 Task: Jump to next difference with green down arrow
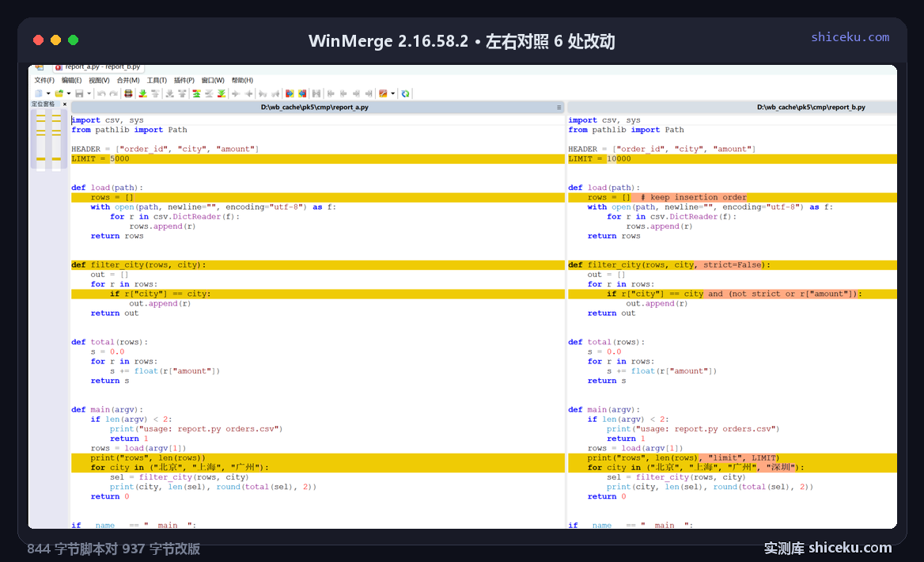(142, 93)
